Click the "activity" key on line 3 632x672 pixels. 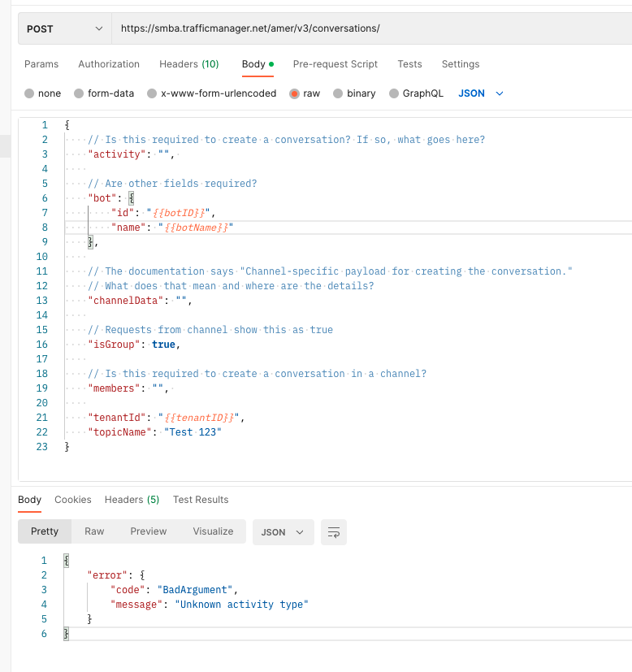coord(116,154)
